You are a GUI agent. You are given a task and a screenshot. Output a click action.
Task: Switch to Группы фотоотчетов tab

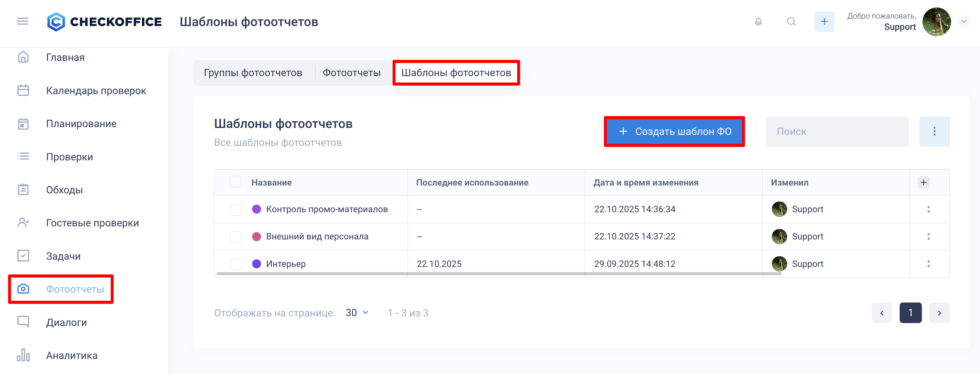tap(253, 73)
